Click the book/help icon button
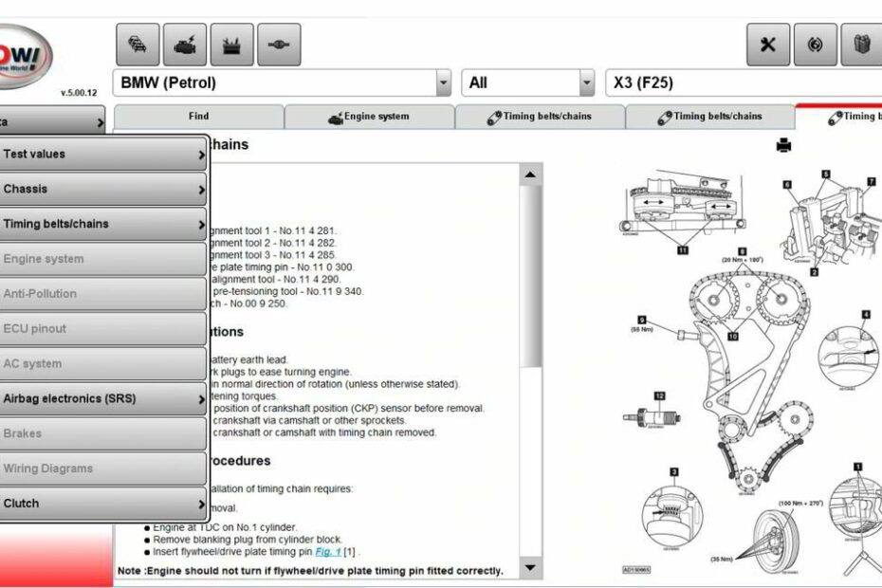882x588 pixels. (x=861, y=45)
